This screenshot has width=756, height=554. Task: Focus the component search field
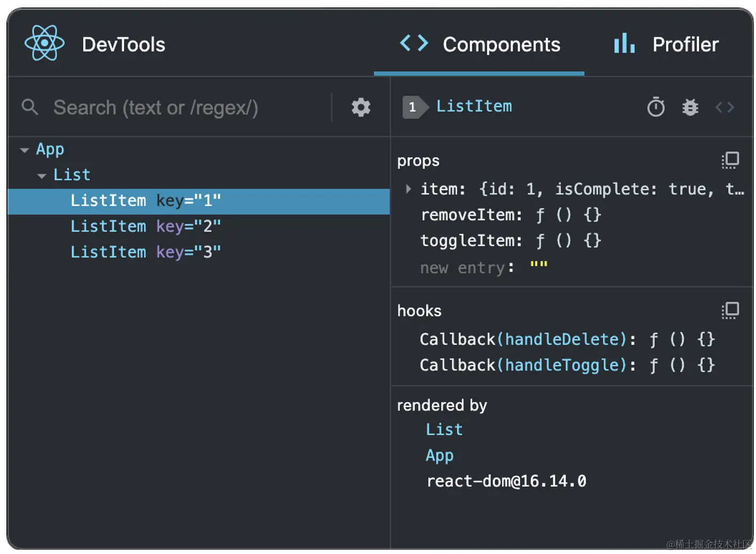187,108
